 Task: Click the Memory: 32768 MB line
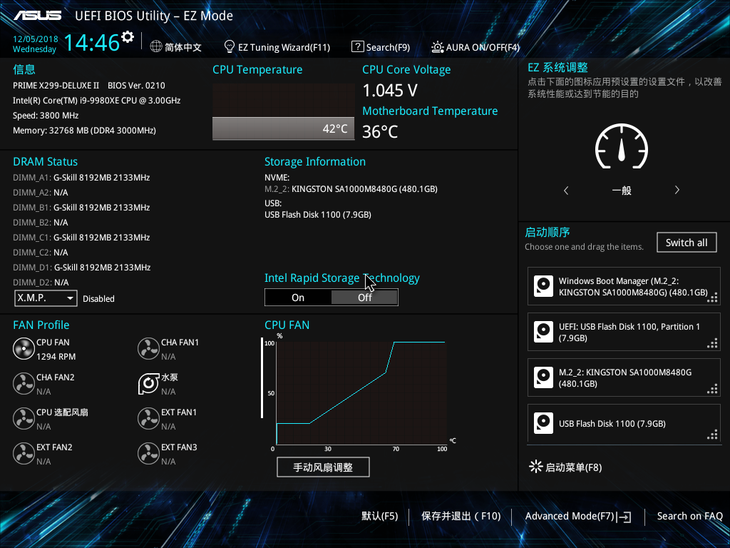point(84,130)
